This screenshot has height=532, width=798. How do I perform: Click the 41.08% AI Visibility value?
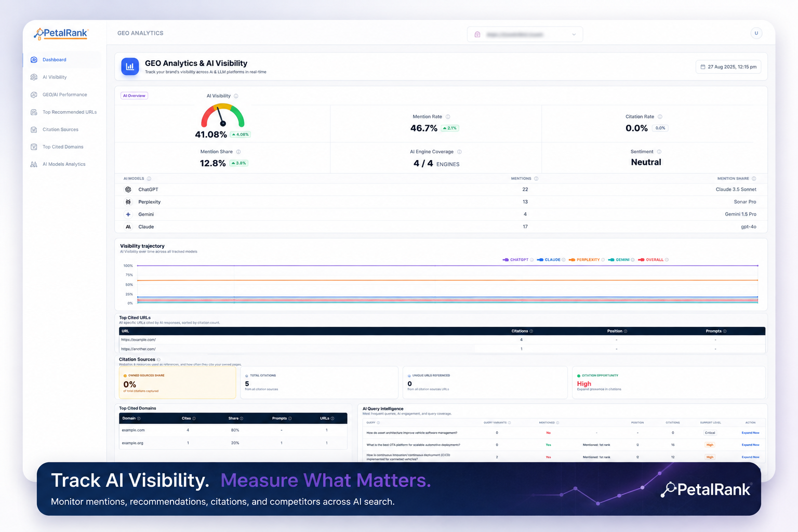point(211,135)
